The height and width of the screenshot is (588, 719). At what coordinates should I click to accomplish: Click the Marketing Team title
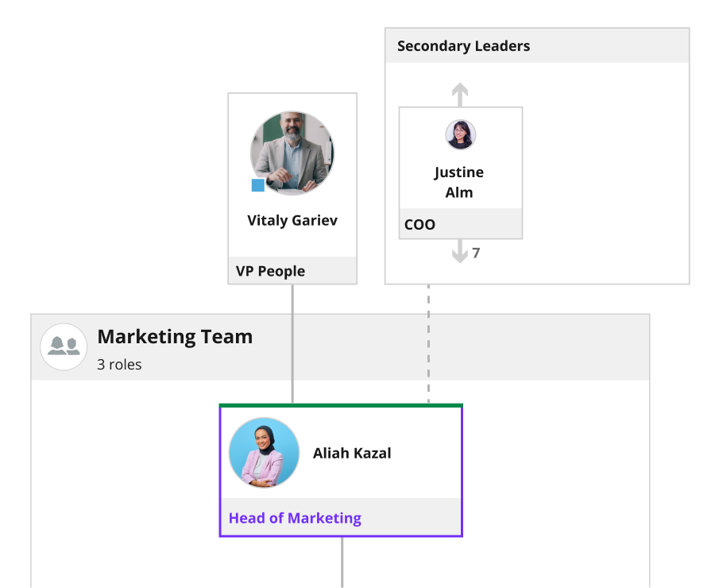pos(175,337)
